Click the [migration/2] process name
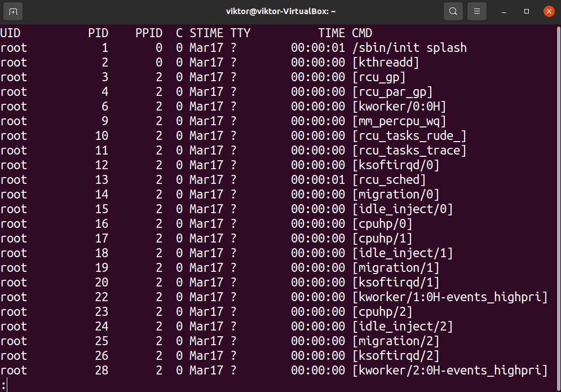This screenshot has width=561, height=392. tap(396, 341)
